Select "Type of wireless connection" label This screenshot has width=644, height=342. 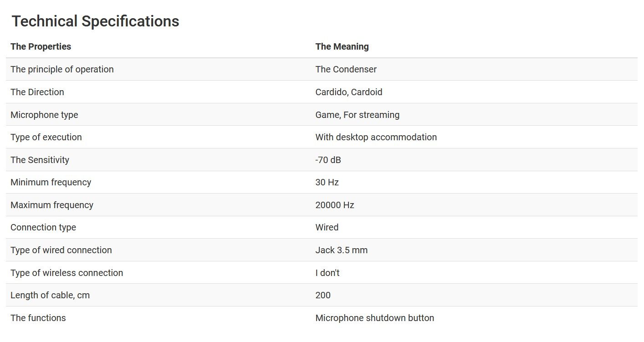pyautogui.click(x=66, y=273)
